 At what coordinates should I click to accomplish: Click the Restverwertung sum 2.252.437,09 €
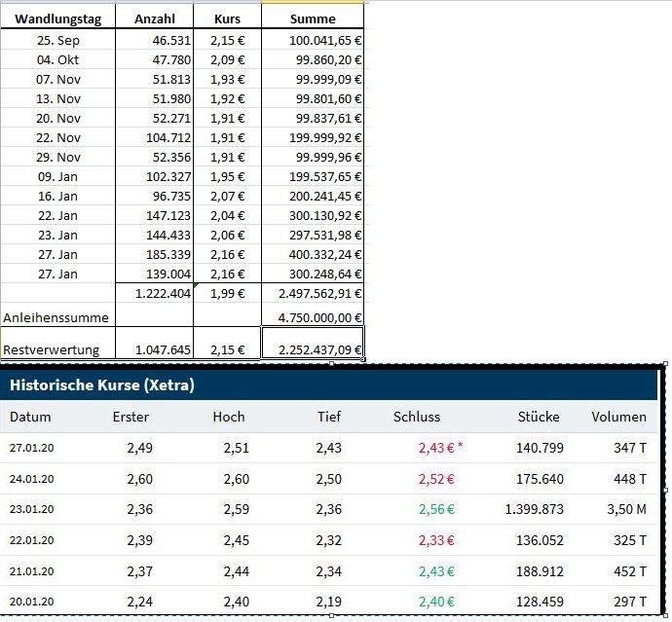click(x=313, y=348)
